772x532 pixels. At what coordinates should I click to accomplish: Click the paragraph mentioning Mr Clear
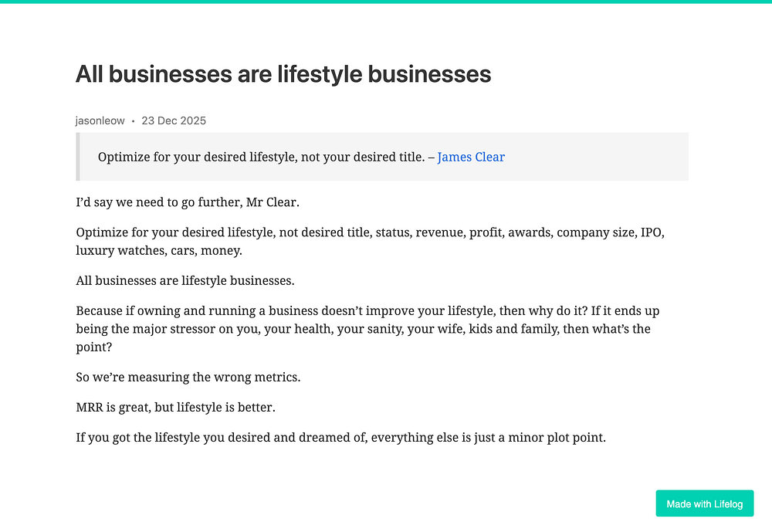coord(188,202)
